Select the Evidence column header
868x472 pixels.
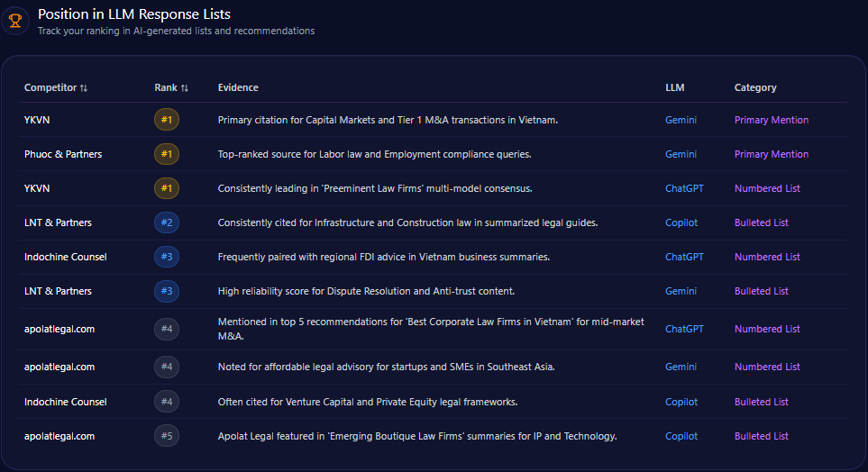pos(238,87)
